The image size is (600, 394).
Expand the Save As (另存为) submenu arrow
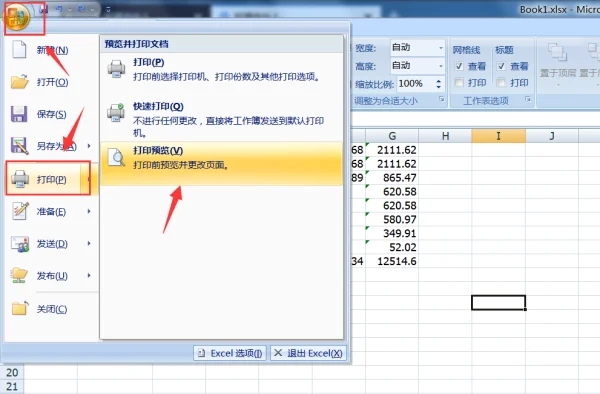(x=89, y=146)
